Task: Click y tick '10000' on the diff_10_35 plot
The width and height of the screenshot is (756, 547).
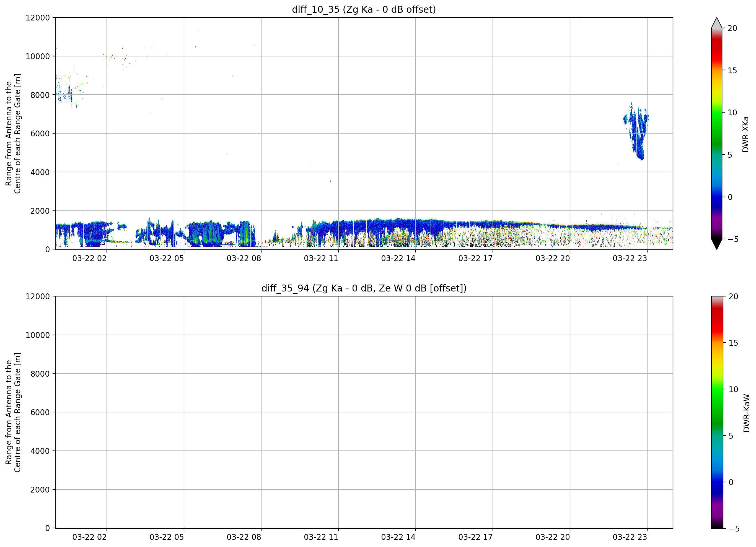Action: 38,56
